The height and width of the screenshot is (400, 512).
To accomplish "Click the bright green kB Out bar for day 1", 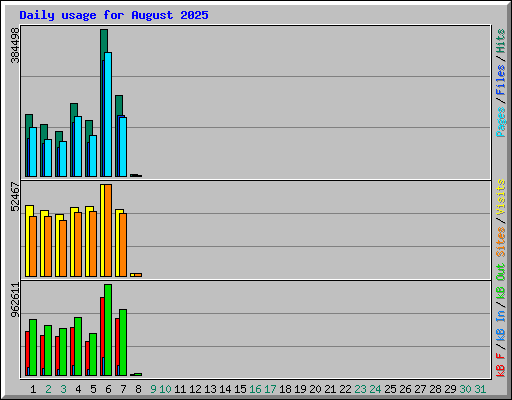I will [33, 347].
